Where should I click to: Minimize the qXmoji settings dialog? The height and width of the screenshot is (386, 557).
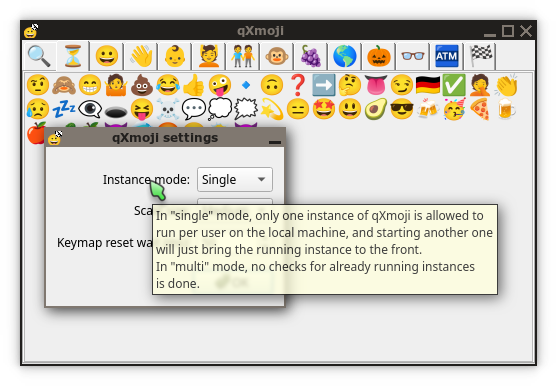[275, 142]
